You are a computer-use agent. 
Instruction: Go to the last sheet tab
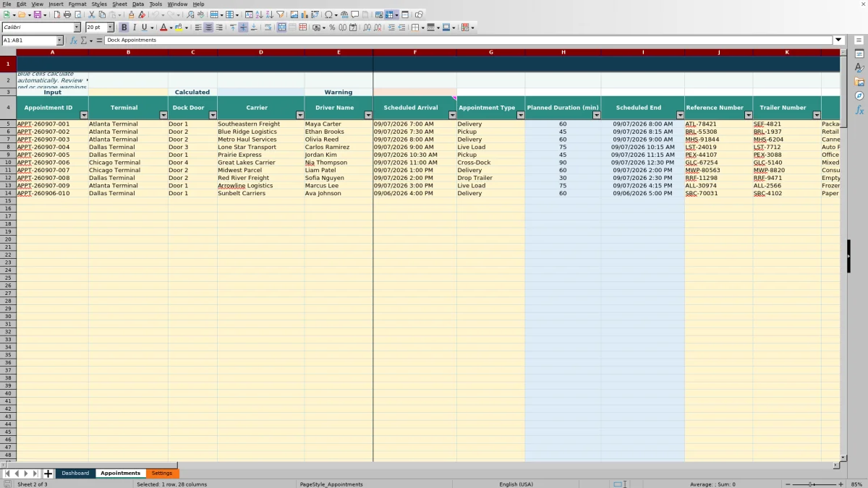[x=35, y=474]
